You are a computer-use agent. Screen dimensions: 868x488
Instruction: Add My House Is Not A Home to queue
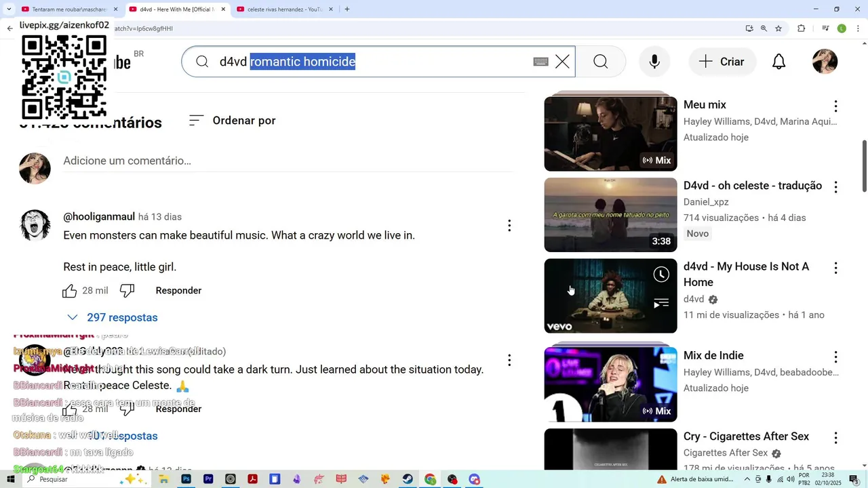click(661, 304)
